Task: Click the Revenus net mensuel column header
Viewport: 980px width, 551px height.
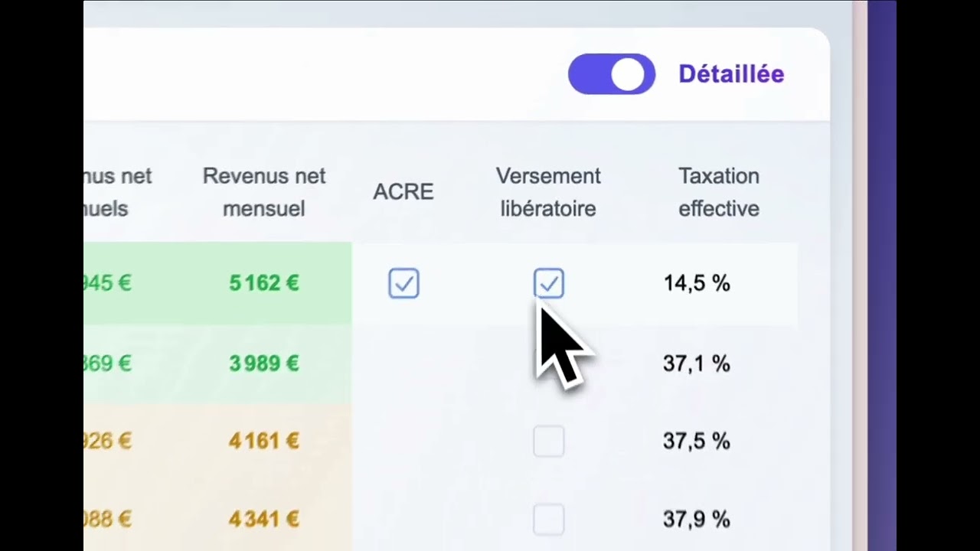Action: click(264, 192)
